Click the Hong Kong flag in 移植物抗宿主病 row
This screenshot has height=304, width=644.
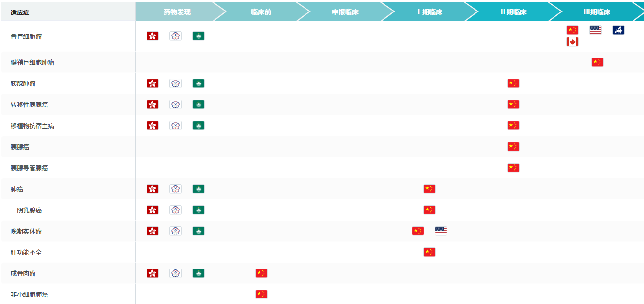[153, 126]
